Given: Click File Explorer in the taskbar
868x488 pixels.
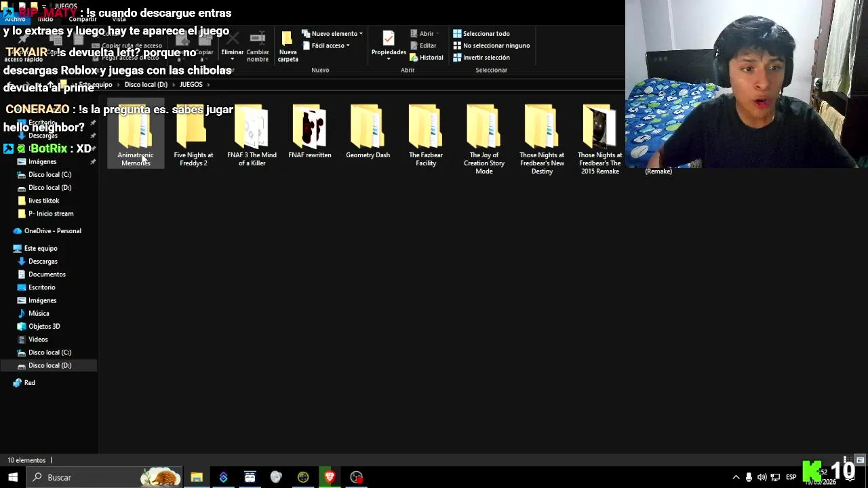Looking at the screenshot, I should coord(197,477).
